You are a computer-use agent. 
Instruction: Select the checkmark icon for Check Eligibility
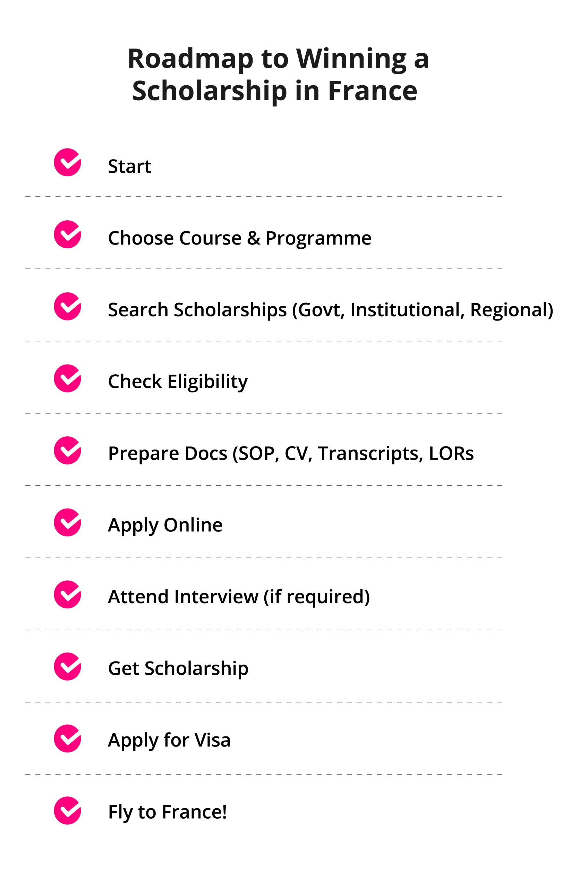click(68, 378)
